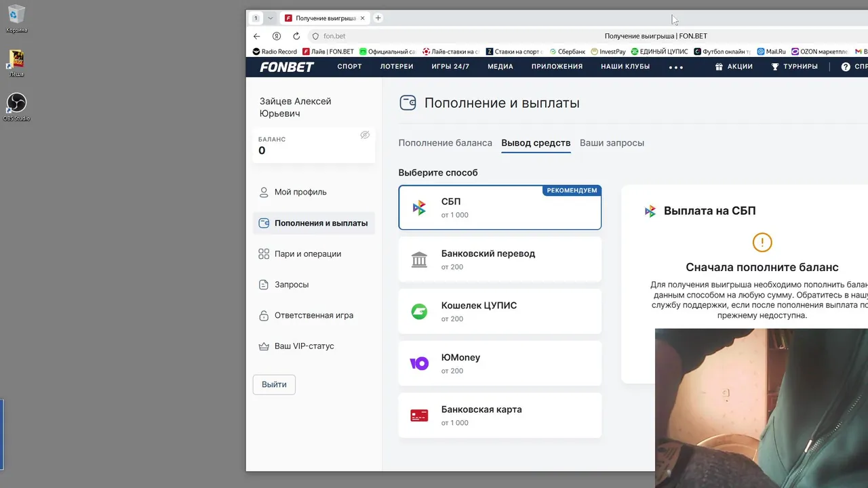The width and height of the screenshot is (868, 488).
Task: Switch to Пополнение баланса tab
Action: click(446, 143)
